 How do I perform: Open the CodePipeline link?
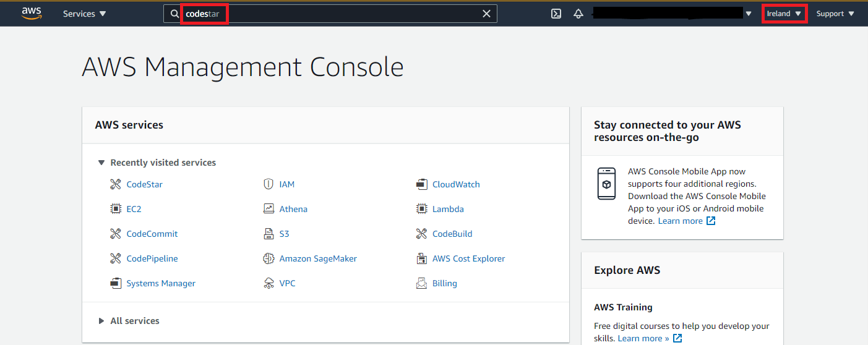pos(152,258)
